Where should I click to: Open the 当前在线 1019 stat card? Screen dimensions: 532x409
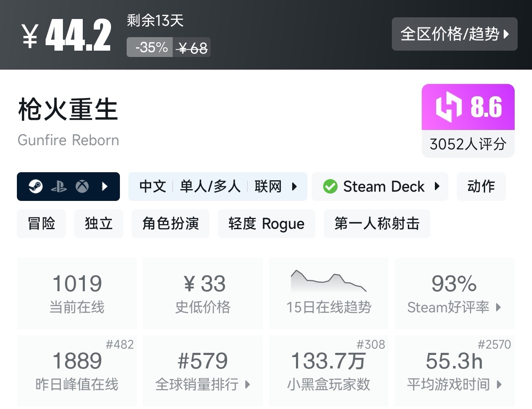(77, 293)
